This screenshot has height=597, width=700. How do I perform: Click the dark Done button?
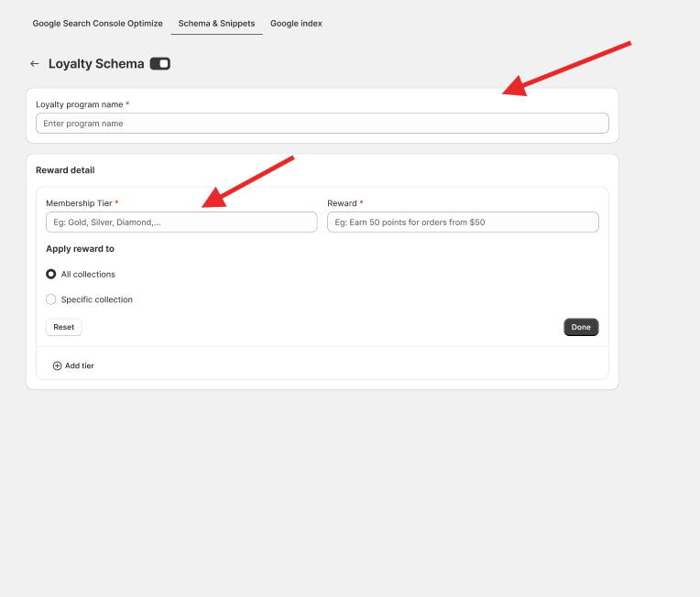point(581,327)
